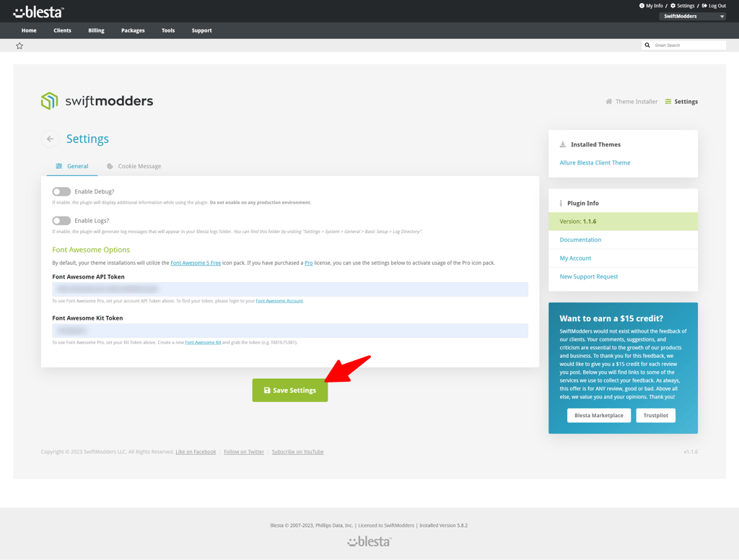Click the Font Awesome API Token field
739x560 pixels.
click(290, 289)
